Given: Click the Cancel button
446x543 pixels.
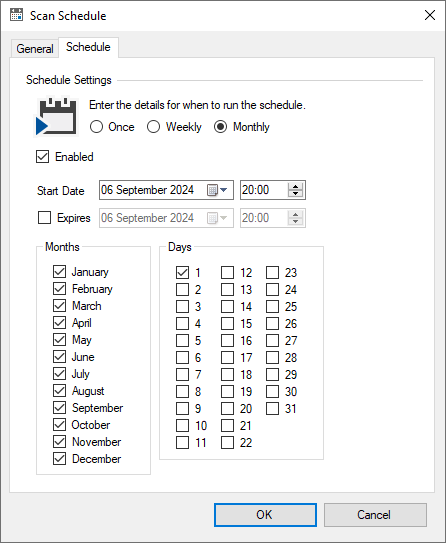Looking at the screenshot, I should click(x=375, y=515).
